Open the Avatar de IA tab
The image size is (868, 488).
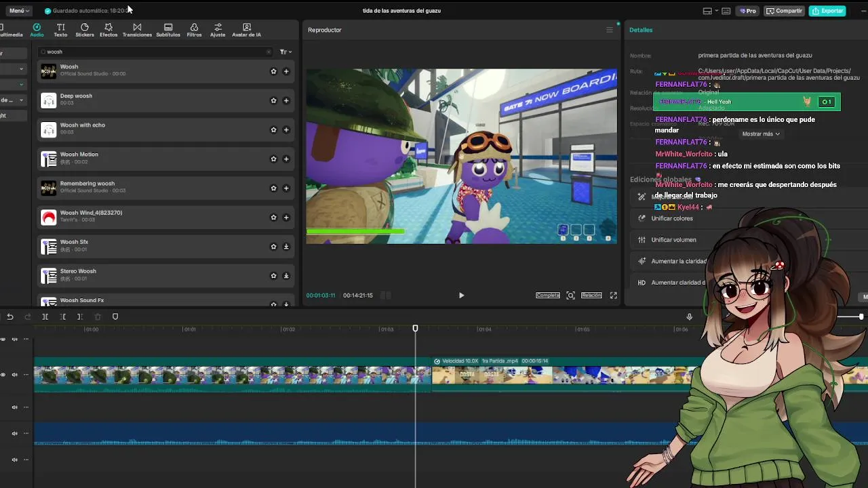coord(246,30)
